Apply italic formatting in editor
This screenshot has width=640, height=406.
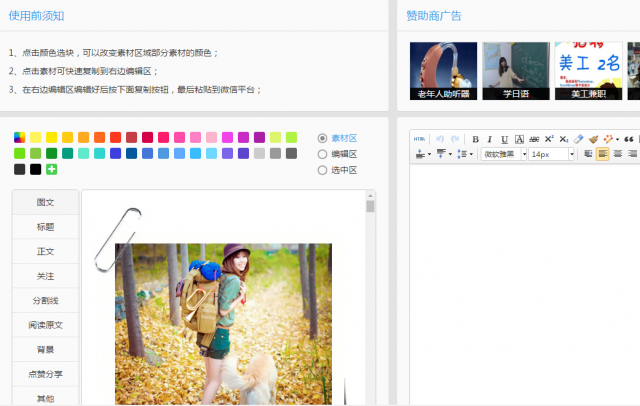click(x=489, y=139)
